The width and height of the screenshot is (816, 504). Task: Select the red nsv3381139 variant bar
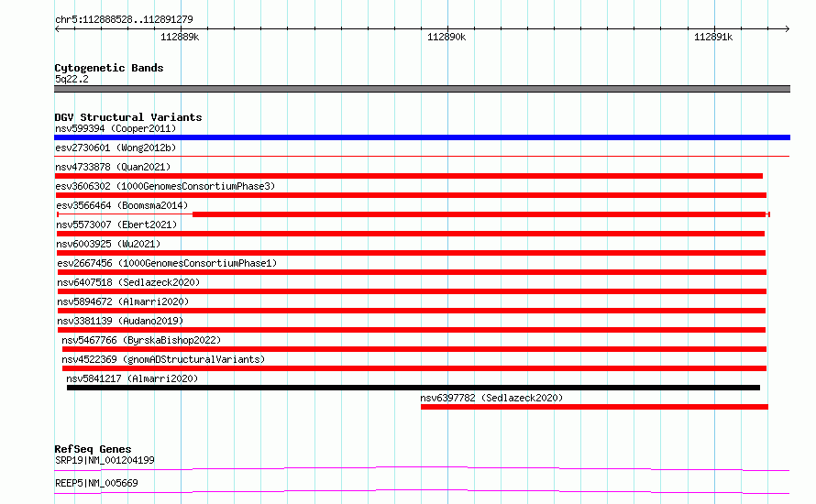[x=412, y=330]
